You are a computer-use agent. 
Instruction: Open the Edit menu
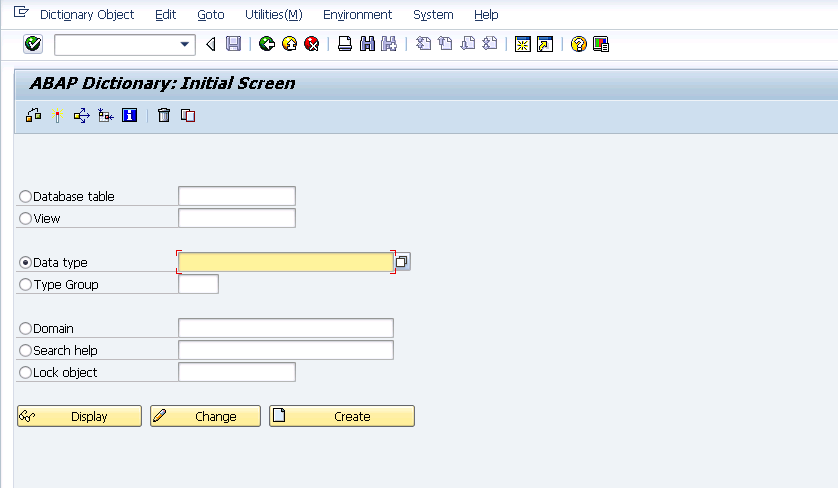[166, 14]
